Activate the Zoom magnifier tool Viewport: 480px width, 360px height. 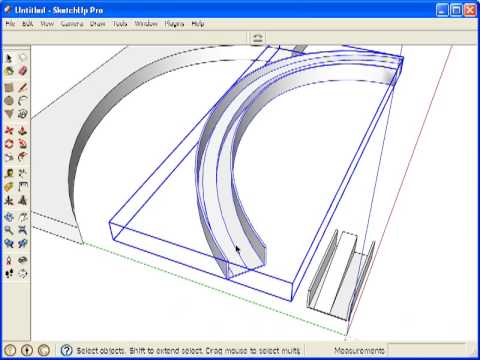point(9,230)
